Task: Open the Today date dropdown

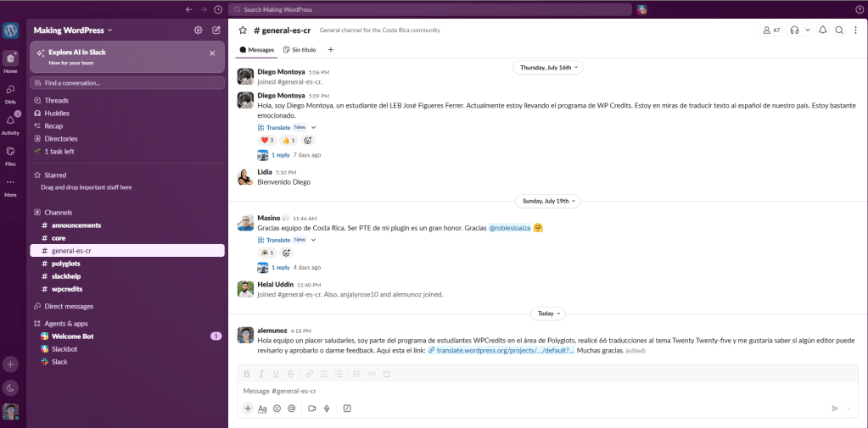Action: point(547,314)
